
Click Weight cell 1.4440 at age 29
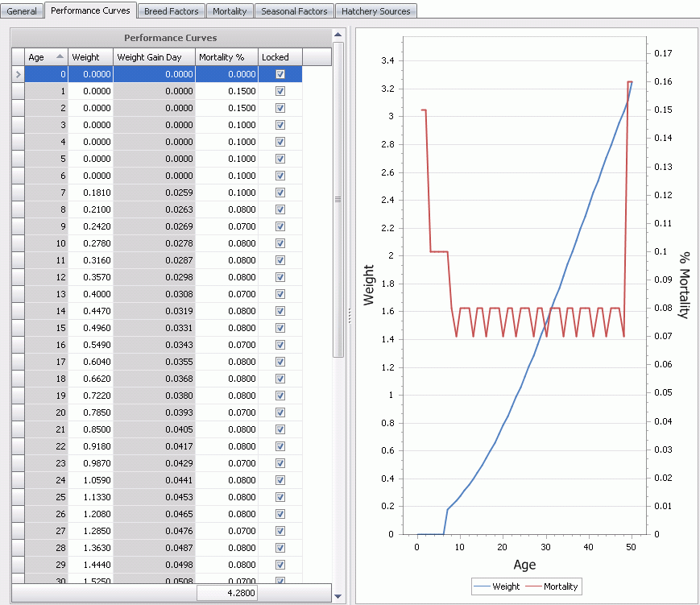(x=91, y=565)
